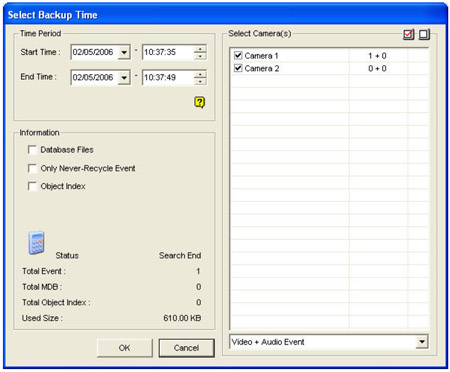Enable the Object Index checkbox
This screenshot has width=450, height=372.
pos(32,186)
